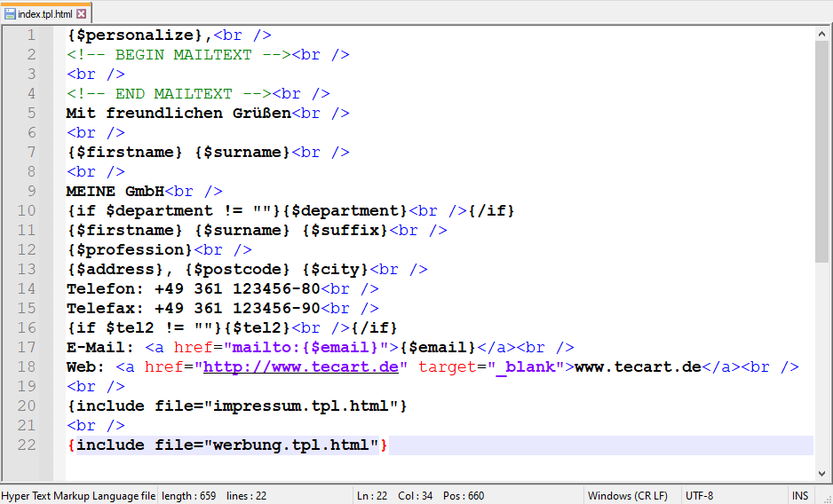Toggle INS insert mode in status bar
Viewport: 833px width, 504px height.
pyautogui.click(x=800, y=496)
